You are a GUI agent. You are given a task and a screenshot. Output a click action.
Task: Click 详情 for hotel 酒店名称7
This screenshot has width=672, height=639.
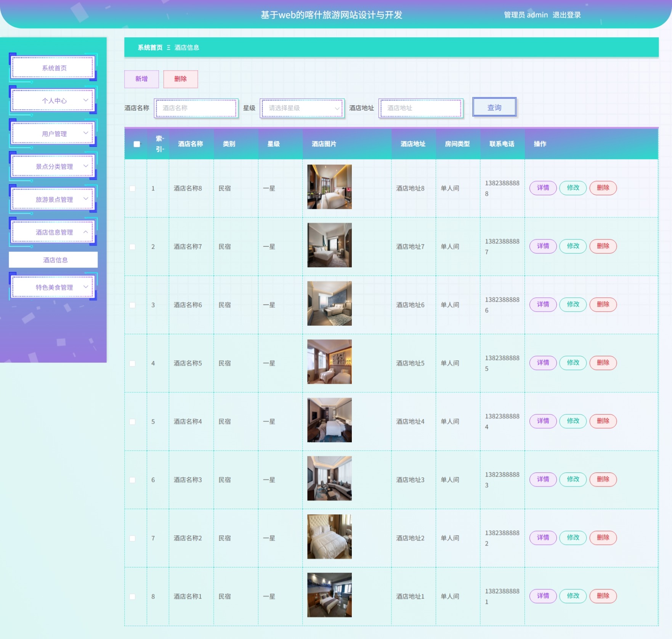click(543, 246)
